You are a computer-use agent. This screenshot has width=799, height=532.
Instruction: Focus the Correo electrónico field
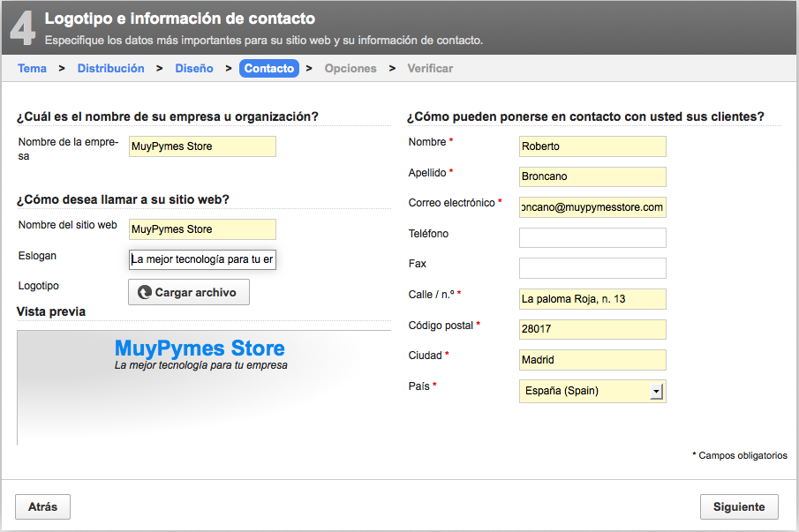click(592, 207)
